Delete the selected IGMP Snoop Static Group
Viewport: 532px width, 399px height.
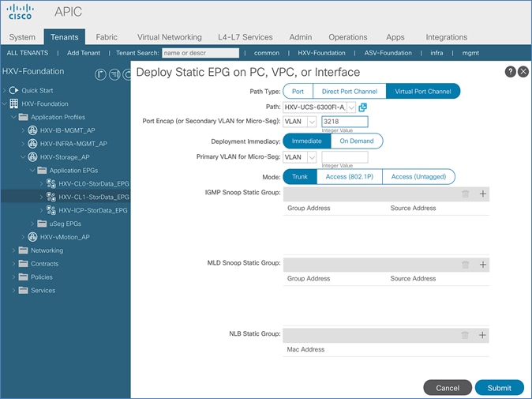(466, 194)
